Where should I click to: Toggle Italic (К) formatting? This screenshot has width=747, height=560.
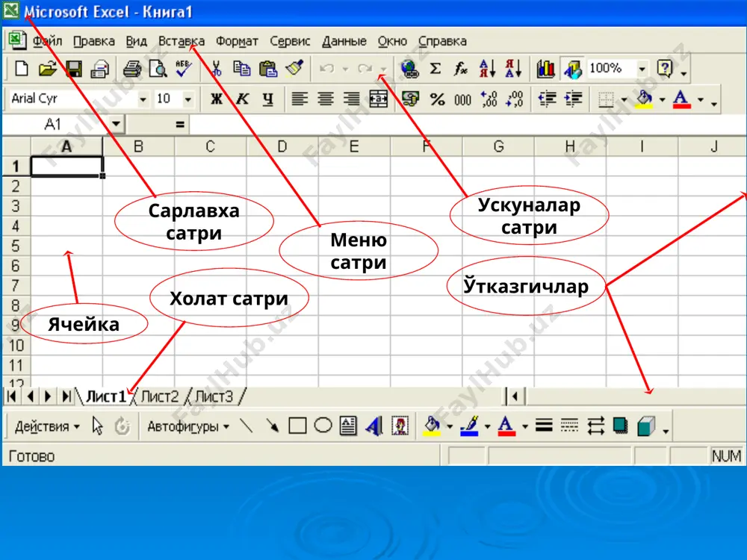coord(242,99)
